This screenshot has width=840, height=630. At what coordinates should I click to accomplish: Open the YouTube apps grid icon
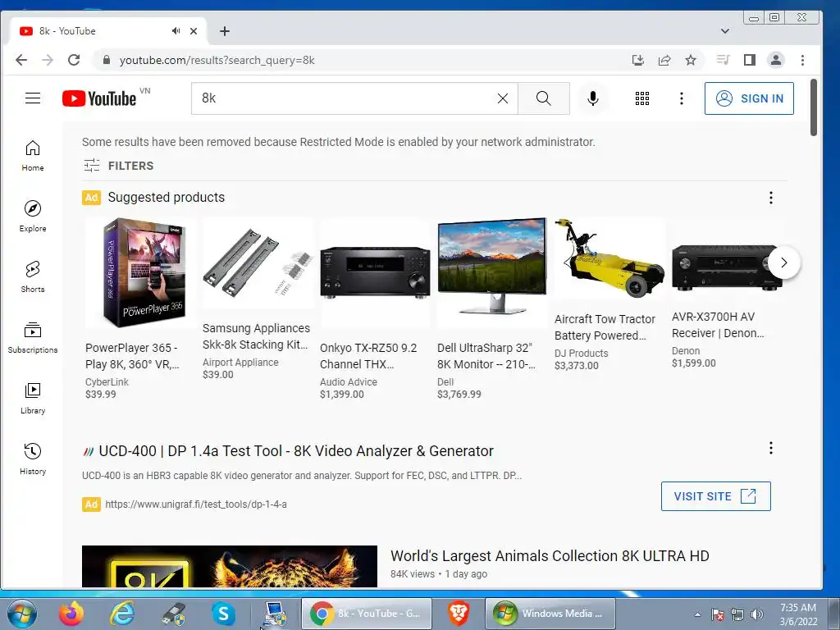point(641,98)
